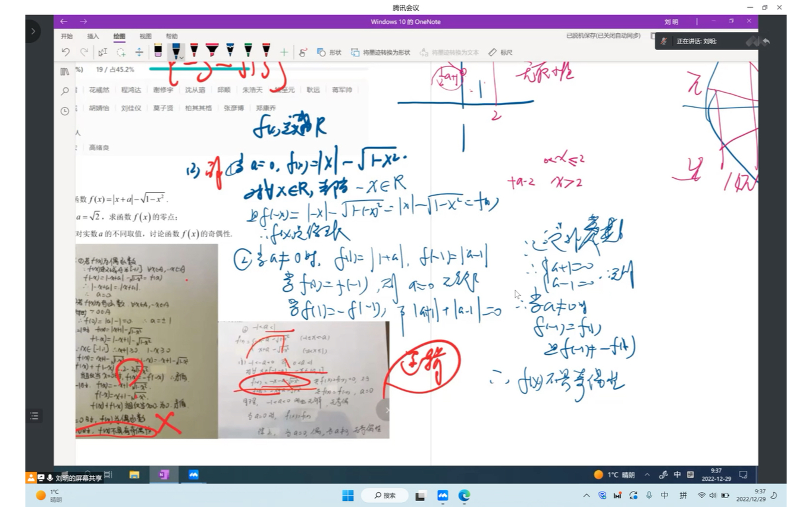Open Microsoft Edge from taskbar

point(464,495)
